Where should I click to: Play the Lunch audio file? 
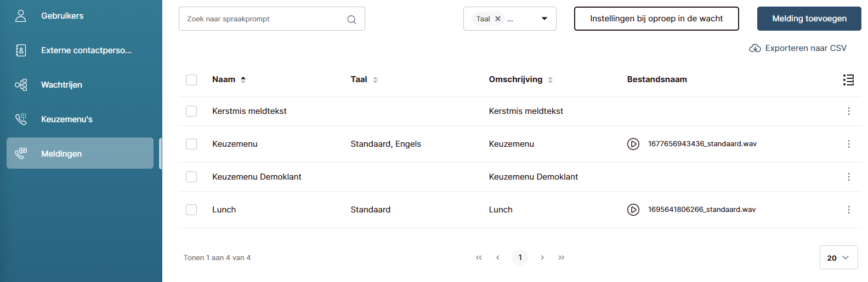coord(633,210)
